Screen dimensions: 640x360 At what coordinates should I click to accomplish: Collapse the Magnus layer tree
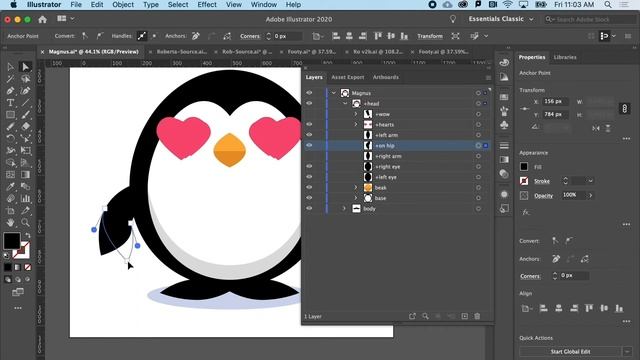click(x=334, y=93)
